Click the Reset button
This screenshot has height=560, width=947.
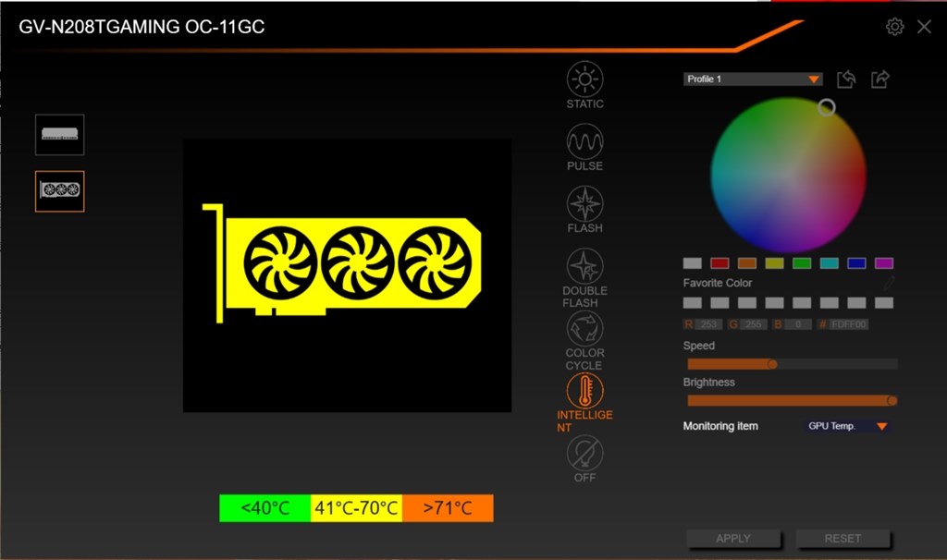[842, 538]
